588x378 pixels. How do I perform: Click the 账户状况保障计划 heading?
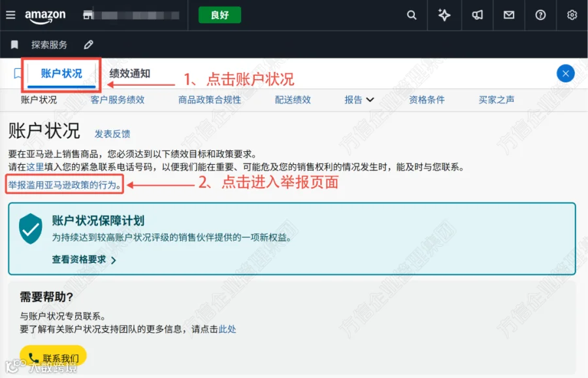click(98, 221)
